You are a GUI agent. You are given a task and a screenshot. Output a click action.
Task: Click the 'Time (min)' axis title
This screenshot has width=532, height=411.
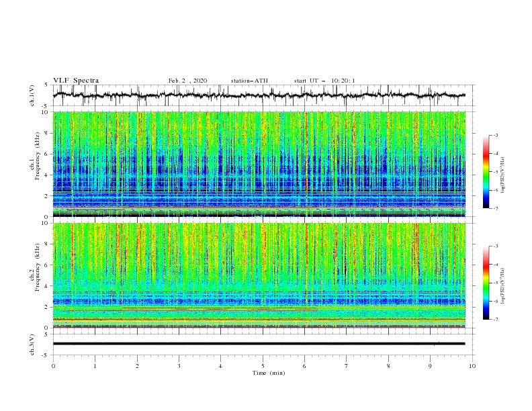tap(269, 373)
